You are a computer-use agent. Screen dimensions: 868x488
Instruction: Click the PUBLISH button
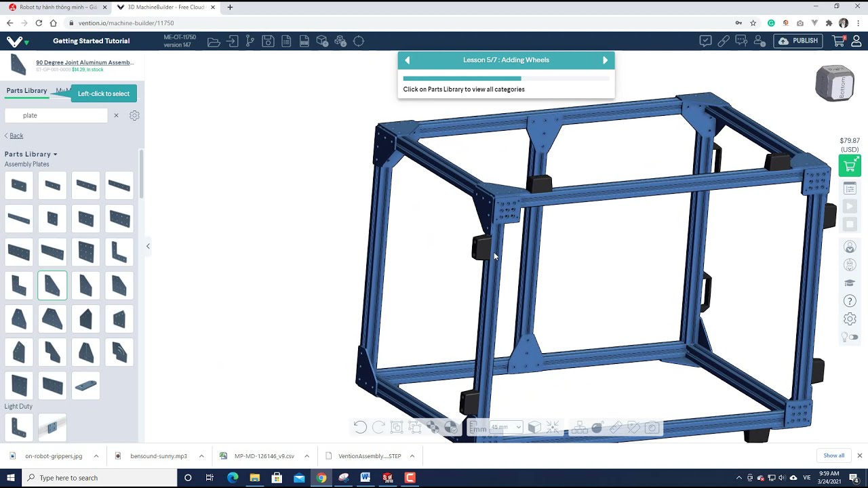coord(799,41)
